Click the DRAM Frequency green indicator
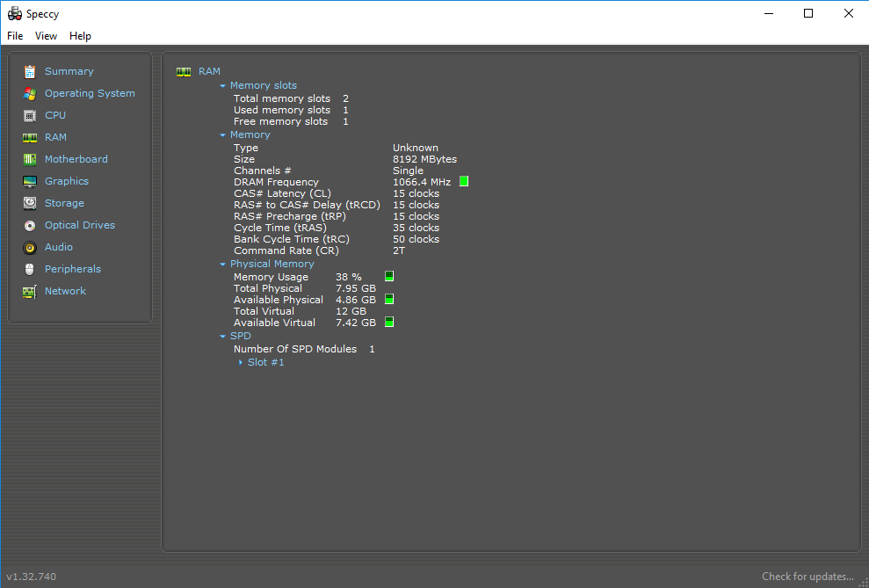This screenshot has height=588, width=869. point(464,182)
